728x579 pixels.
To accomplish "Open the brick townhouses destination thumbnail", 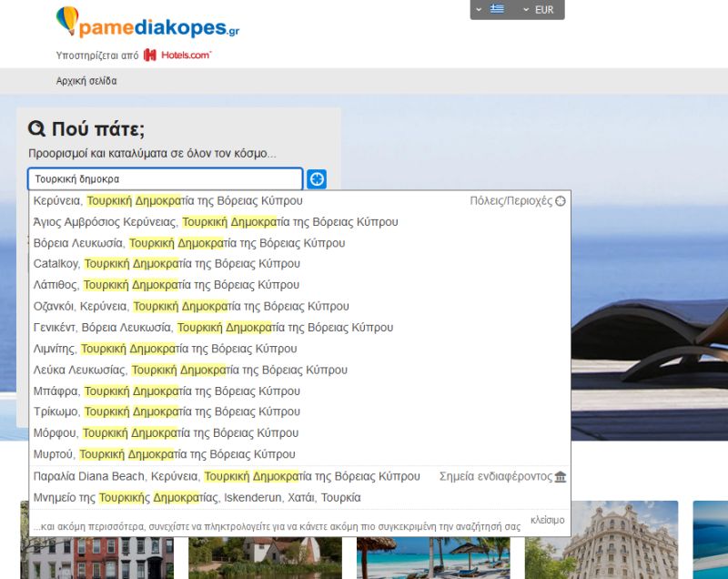I will pyautogui.click(x=97, y=557).
